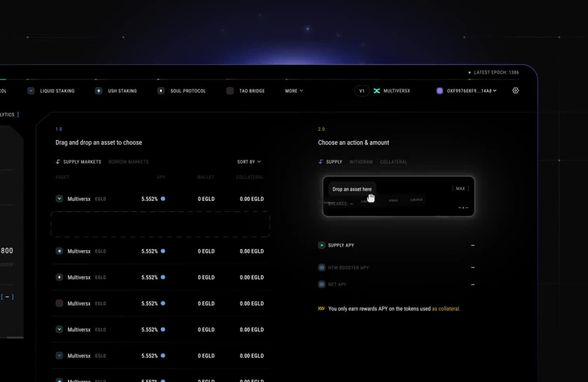Click the Net APY icon
588x382 pixels.
coord(322,284)
